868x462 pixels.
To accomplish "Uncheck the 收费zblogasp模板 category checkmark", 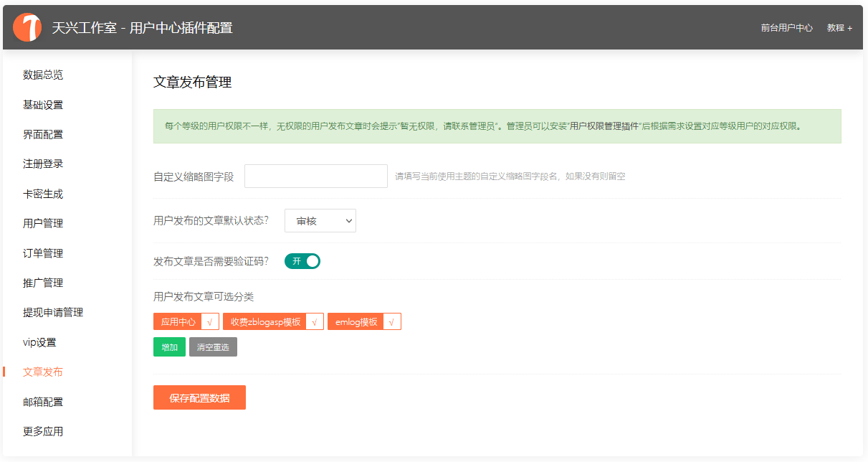I will pos(315,322).
